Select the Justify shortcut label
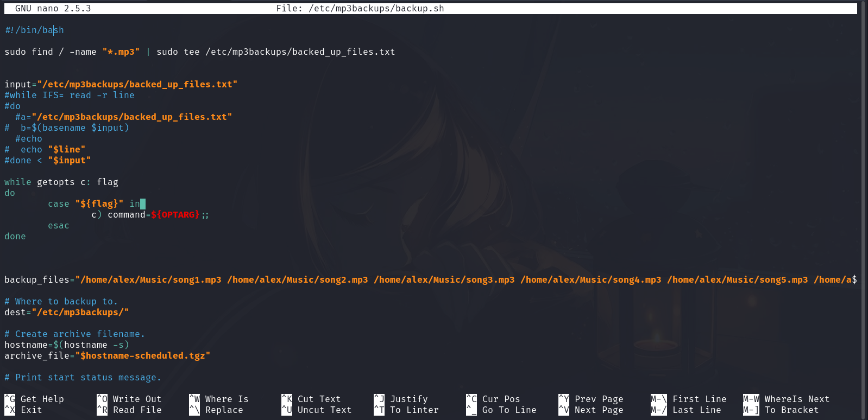 pos(408,399)
